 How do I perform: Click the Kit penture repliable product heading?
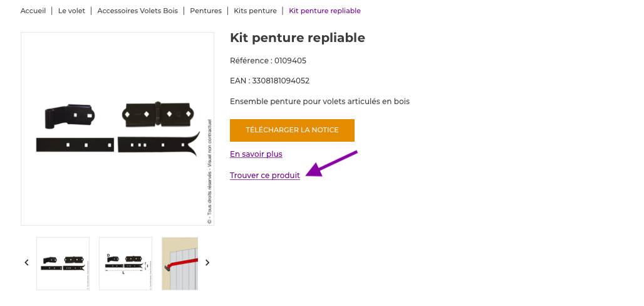click(x=298, y=38)
